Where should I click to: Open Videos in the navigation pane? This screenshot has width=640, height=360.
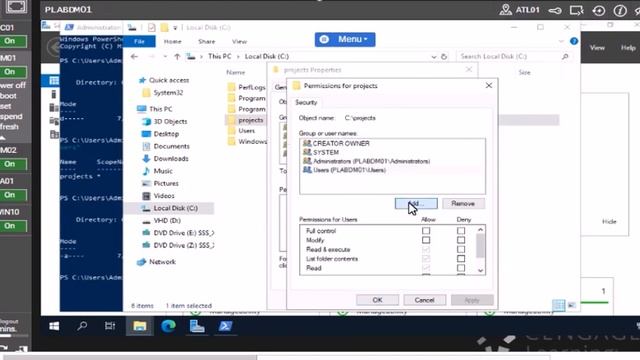click(x=158, y=196)
